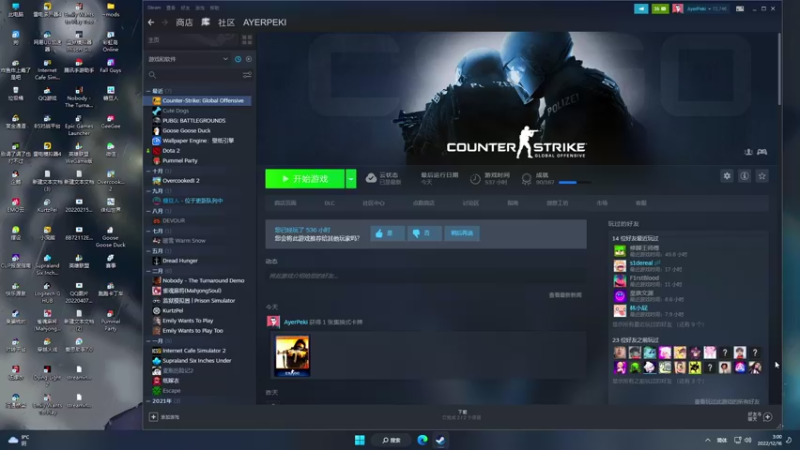Toggle the recent-activity clock sort icon

point(238,59)
